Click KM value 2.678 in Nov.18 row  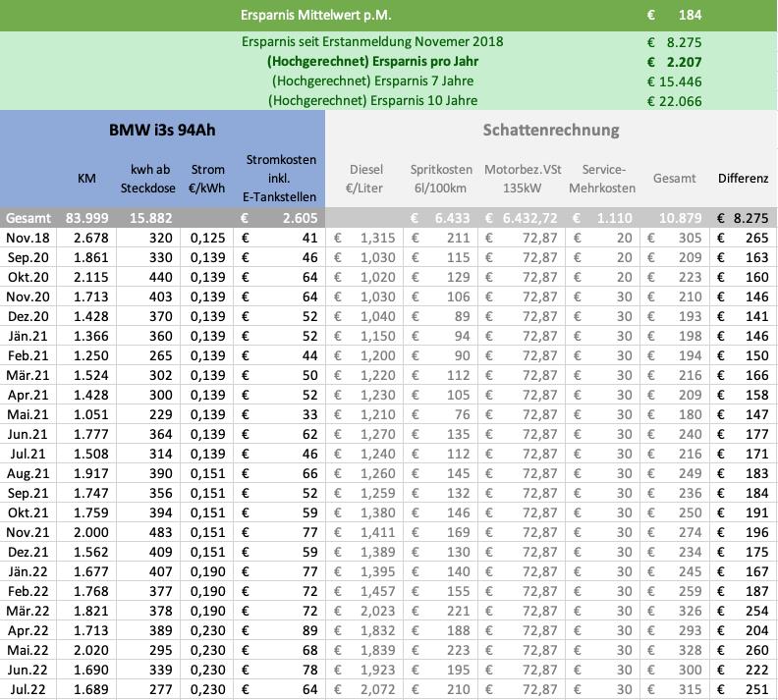[90, 238]
